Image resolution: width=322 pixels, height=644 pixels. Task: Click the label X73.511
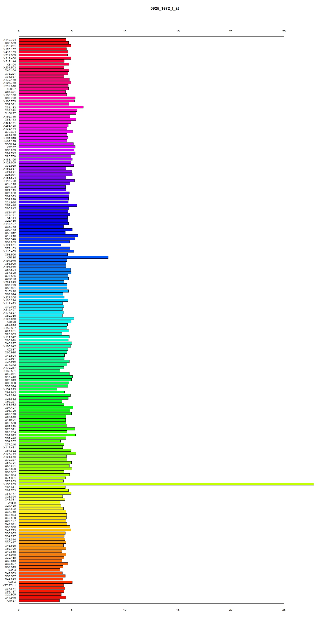10,429
